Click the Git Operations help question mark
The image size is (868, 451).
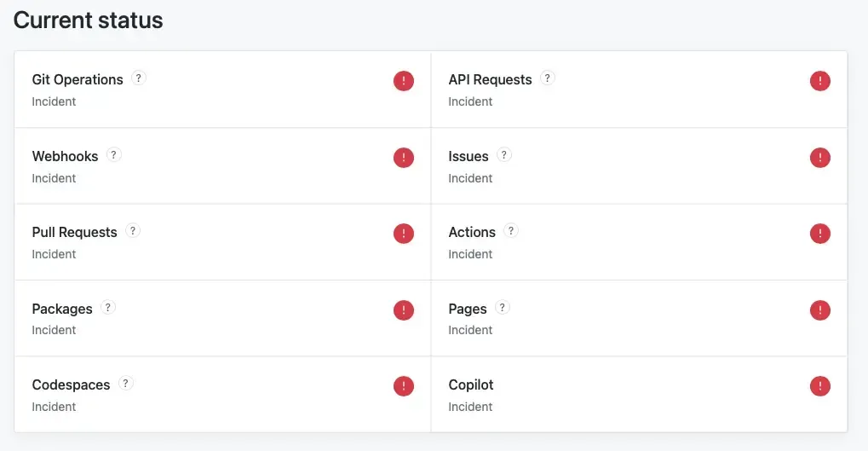coord(140,78)
